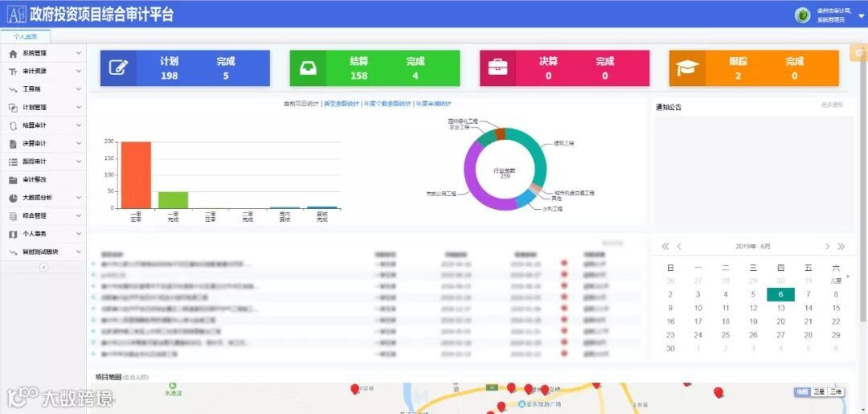Click the briefcase icon on pink 决算 card
Screen dimensions: 868x414
tap(497, 68)
